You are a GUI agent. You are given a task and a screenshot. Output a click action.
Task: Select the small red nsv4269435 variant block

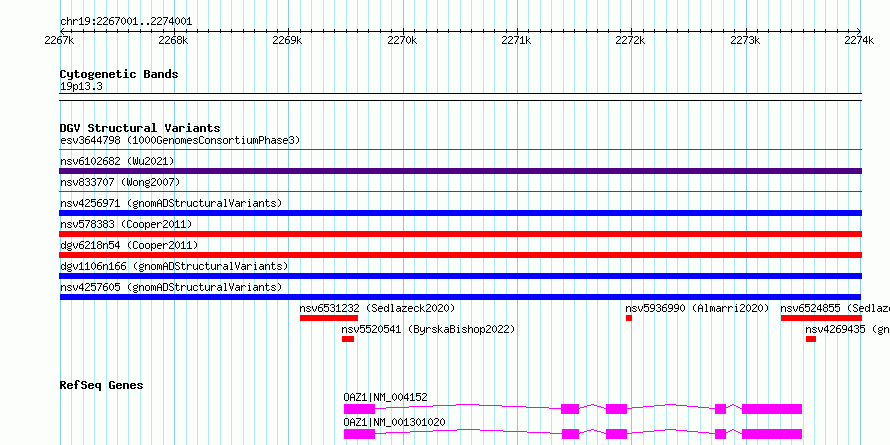[811, 339]
